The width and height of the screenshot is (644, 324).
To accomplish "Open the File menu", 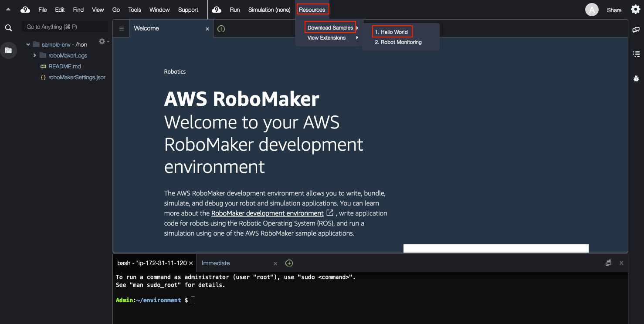I will click(43, 10).
